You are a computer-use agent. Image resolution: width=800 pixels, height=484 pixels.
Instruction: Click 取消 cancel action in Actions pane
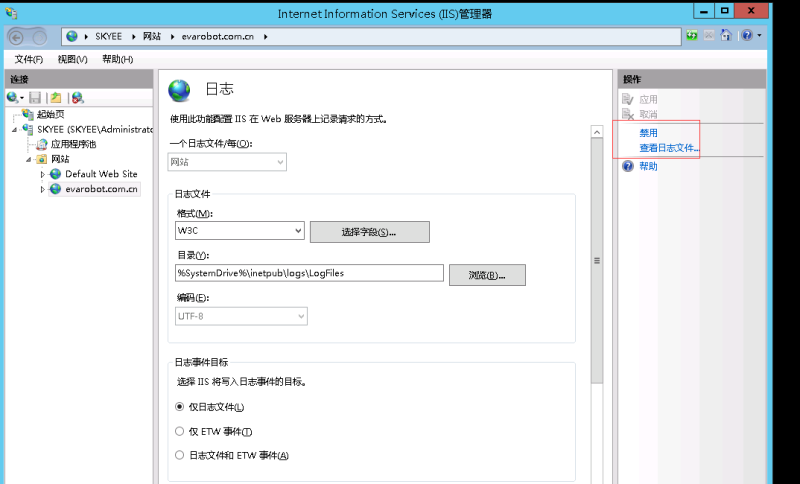tap(648, 114)
